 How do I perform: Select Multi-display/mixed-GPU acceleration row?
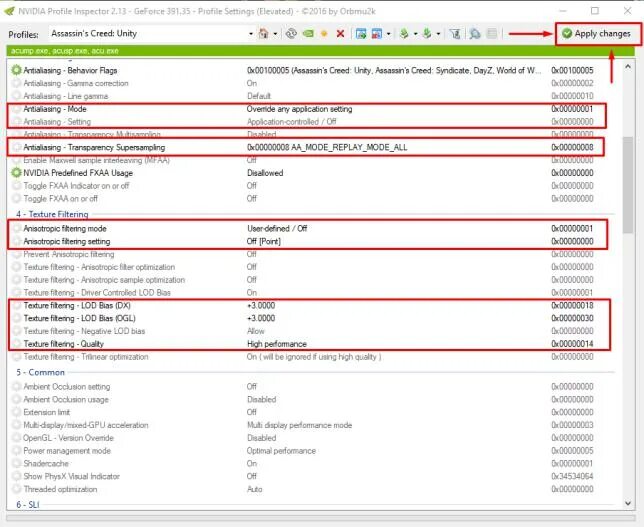click(310, 425)
